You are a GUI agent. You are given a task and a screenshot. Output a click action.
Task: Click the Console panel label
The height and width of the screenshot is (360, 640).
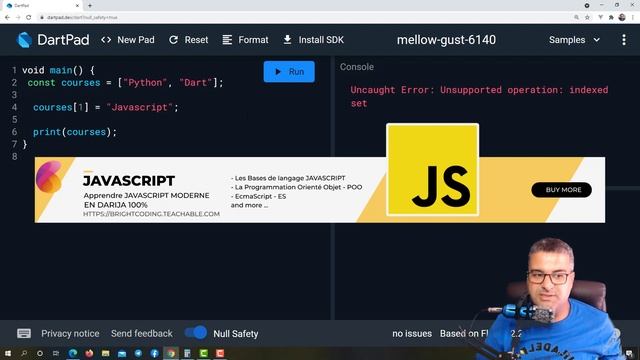coord(357,67)
